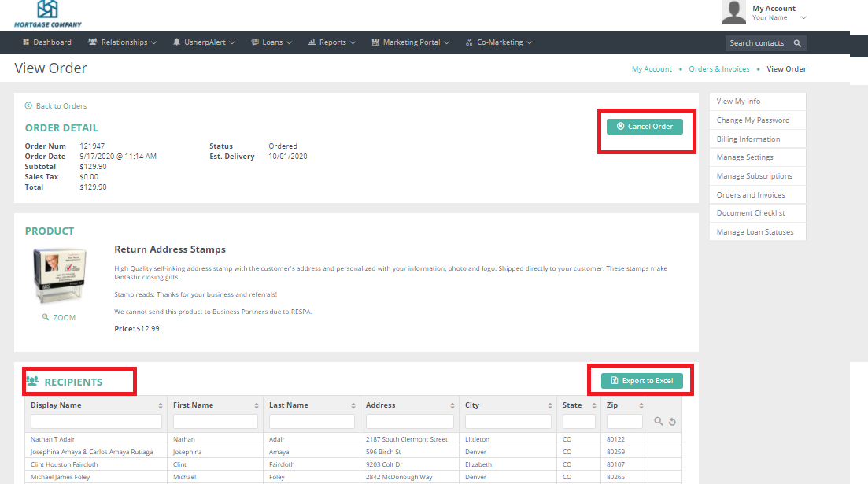
Task: Click the Zoom magnifier under product image
Action: 46,318
